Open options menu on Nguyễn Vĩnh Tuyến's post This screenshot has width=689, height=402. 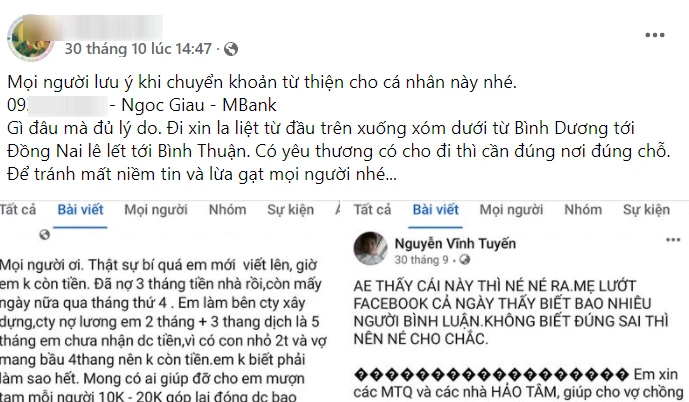click(673, 240)
